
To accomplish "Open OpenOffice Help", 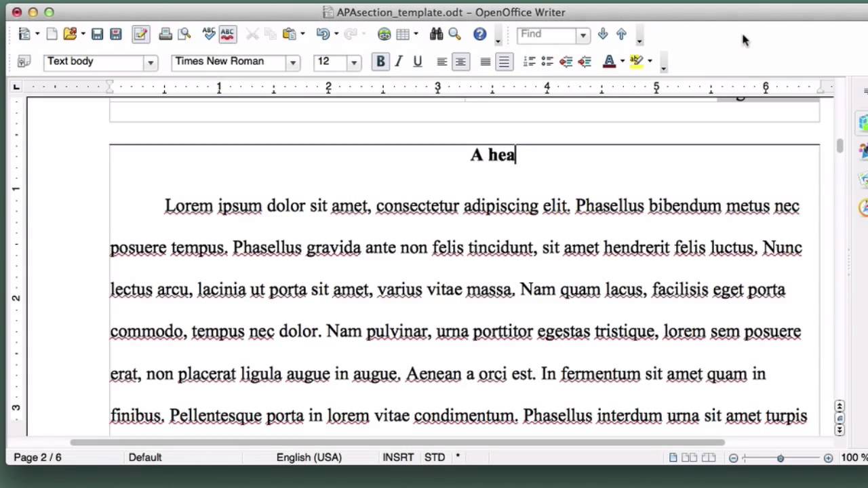I will pos(480,34).
